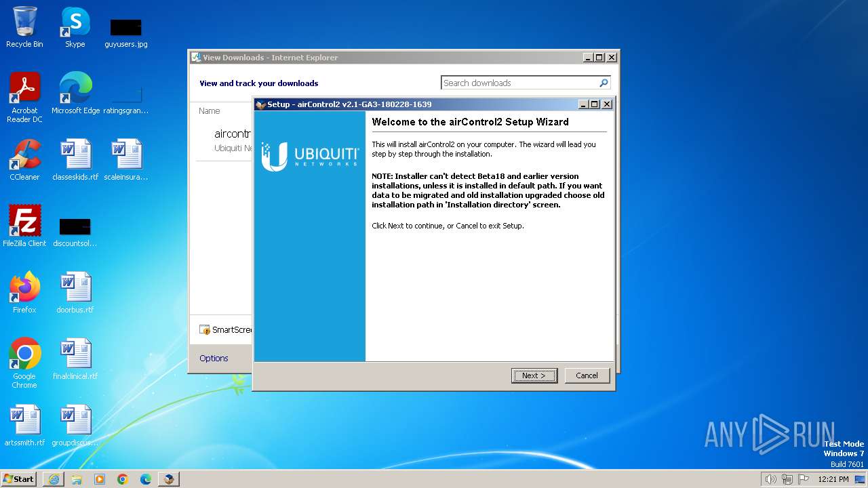Screen dimensions: 868x488
Task: Open Action Center flag icon
Action: (804, 479)
